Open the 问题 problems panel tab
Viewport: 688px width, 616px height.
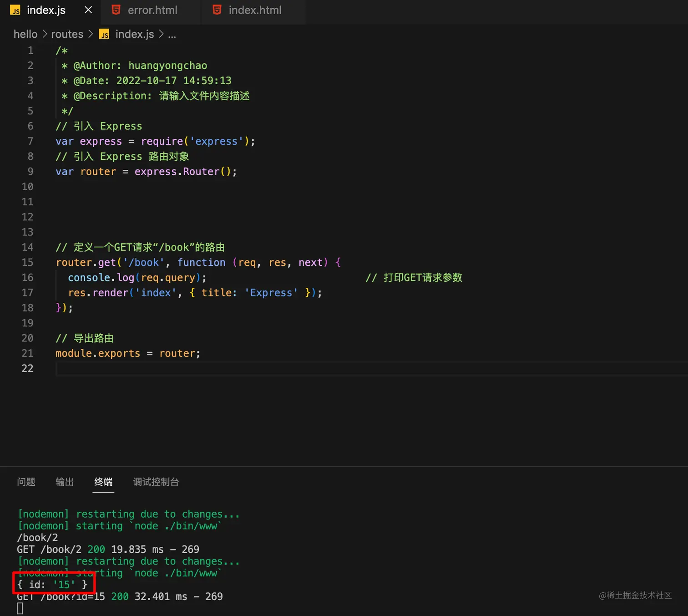[26, 482]
